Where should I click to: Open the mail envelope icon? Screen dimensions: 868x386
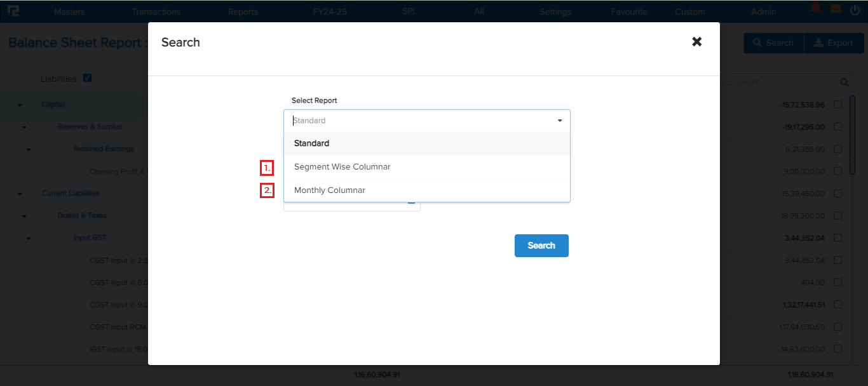[836, 10]
